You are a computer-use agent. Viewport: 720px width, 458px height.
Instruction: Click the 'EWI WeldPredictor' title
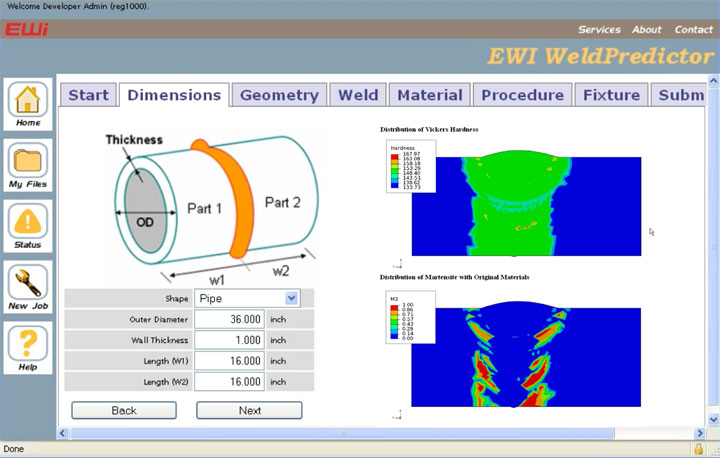(x=601, y=56)
